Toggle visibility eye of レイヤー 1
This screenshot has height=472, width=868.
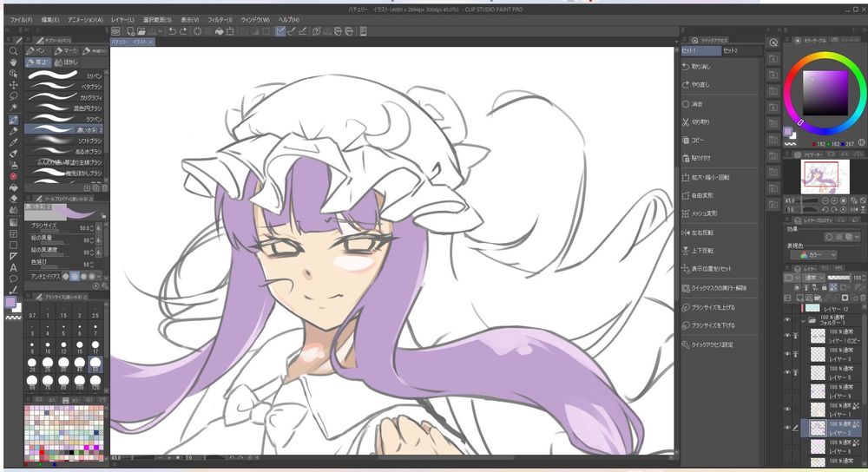[x=788, y=410]
